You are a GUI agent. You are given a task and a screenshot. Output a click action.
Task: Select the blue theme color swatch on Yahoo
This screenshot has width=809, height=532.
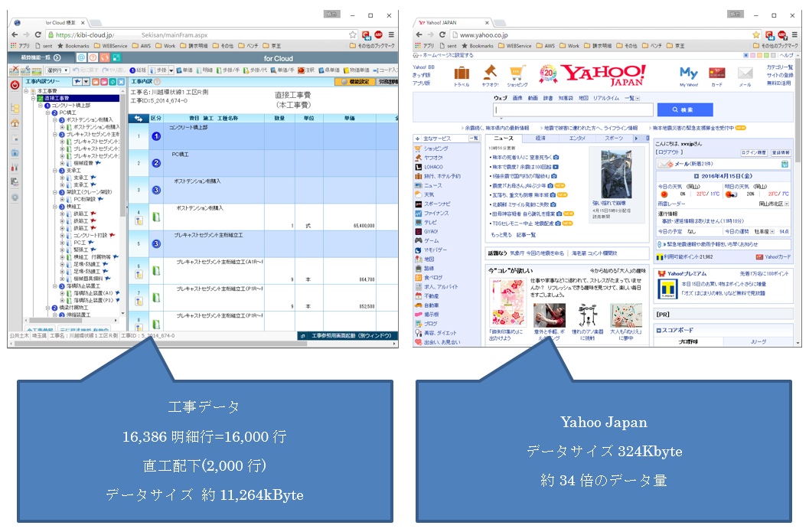coord(746,55)
